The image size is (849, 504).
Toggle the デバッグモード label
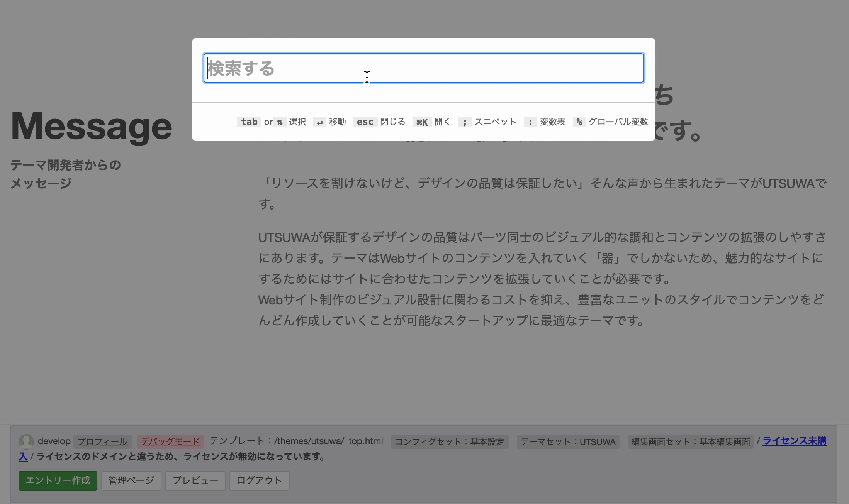coord(170,441)
